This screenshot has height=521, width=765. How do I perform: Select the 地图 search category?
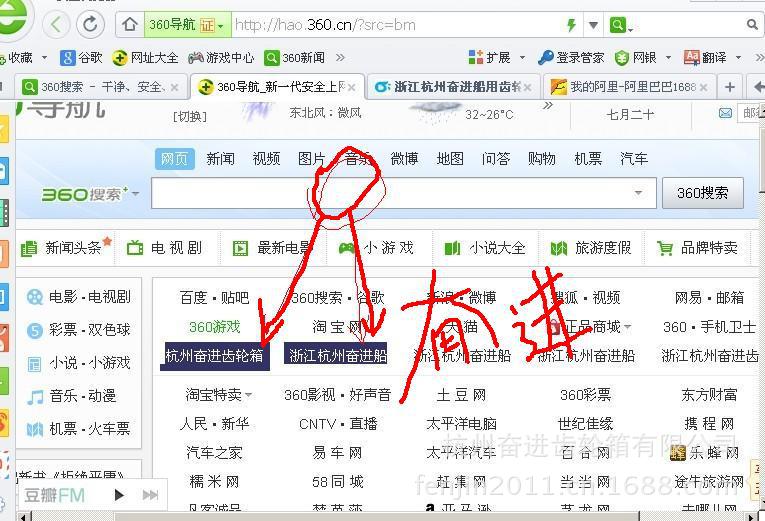[450, 159]
